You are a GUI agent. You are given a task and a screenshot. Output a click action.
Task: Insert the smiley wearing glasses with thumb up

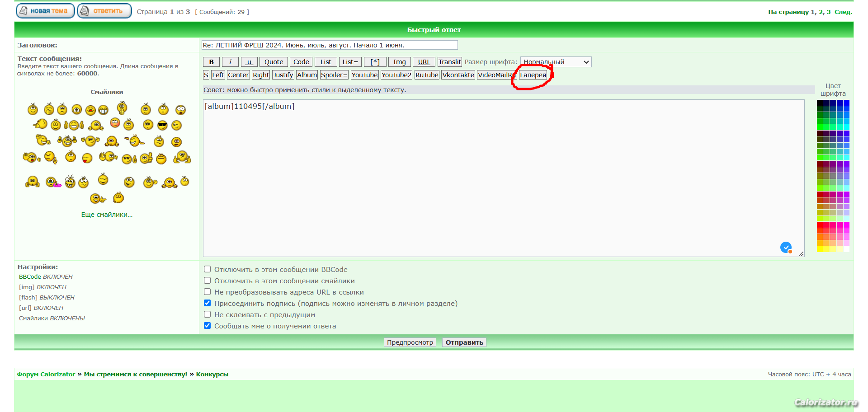pyautogui.click(x=129, y=159)
